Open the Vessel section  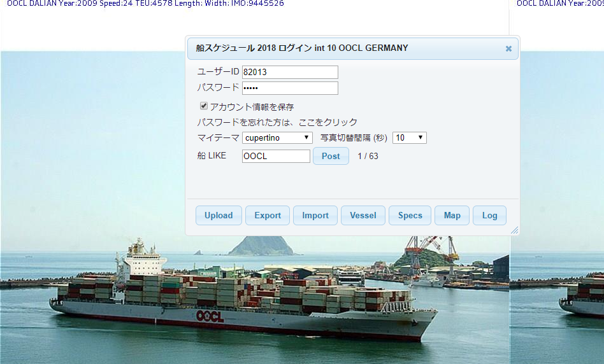[363, 216]
